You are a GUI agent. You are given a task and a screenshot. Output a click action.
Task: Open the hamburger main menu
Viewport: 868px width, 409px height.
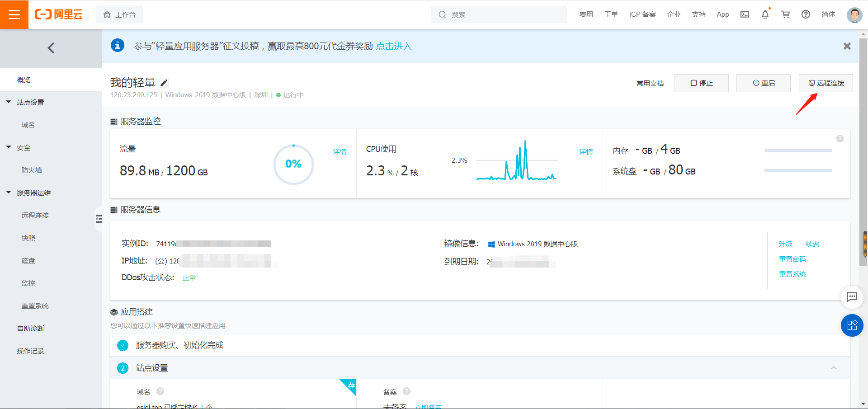coord(14,14)
